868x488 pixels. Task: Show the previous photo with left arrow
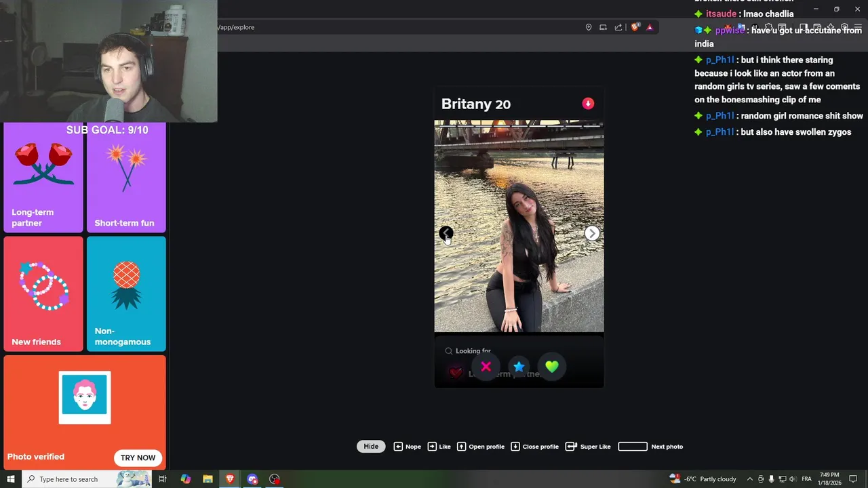click(x=446, y=233)
